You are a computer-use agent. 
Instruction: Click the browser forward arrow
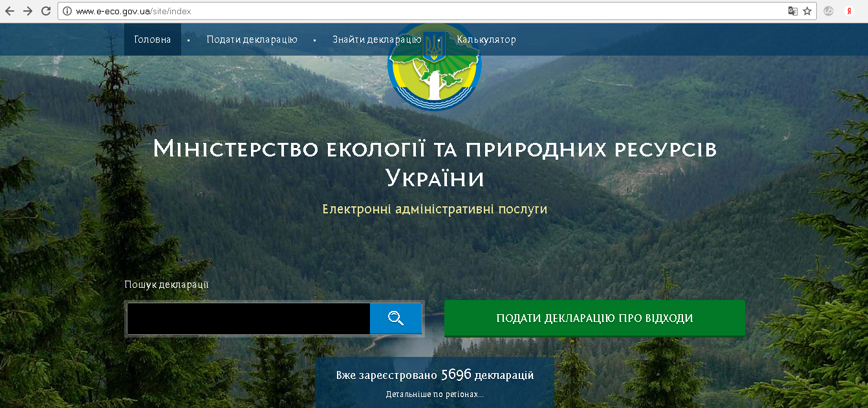point(28,11)
